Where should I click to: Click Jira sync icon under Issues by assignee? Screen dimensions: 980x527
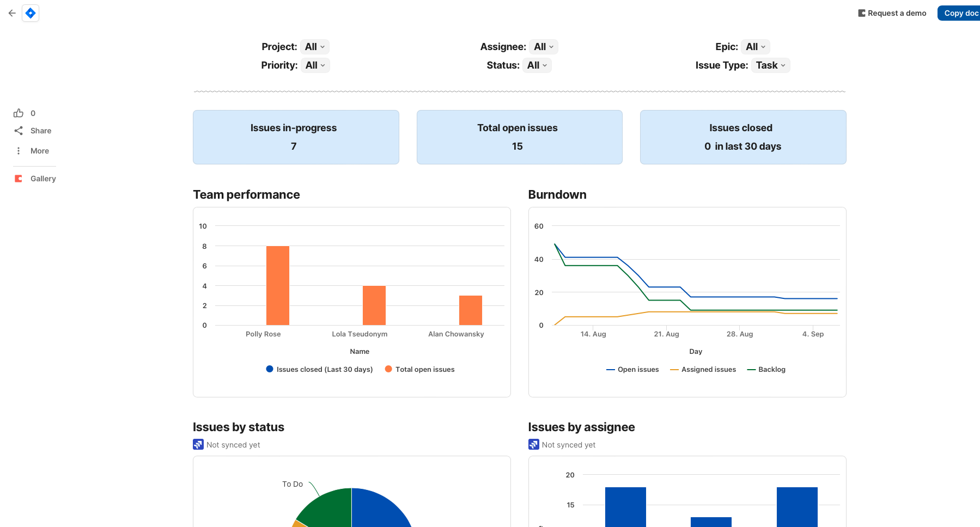pyautogui.click(x=534, y=445)
